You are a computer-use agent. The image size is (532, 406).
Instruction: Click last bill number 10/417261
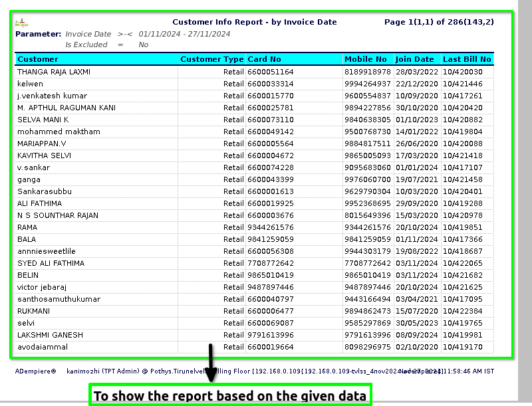(x=463, y=96)
